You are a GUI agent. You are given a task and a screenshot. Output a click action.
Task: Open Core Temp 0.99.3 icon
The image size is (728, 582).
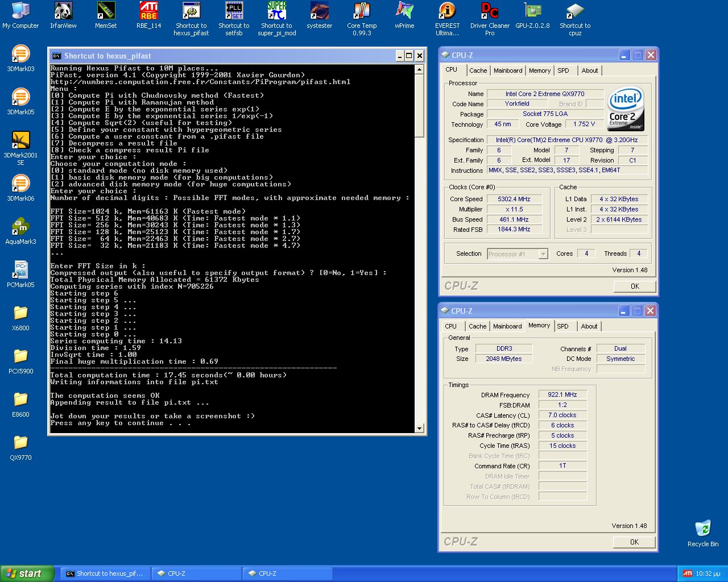coord(362,19)
